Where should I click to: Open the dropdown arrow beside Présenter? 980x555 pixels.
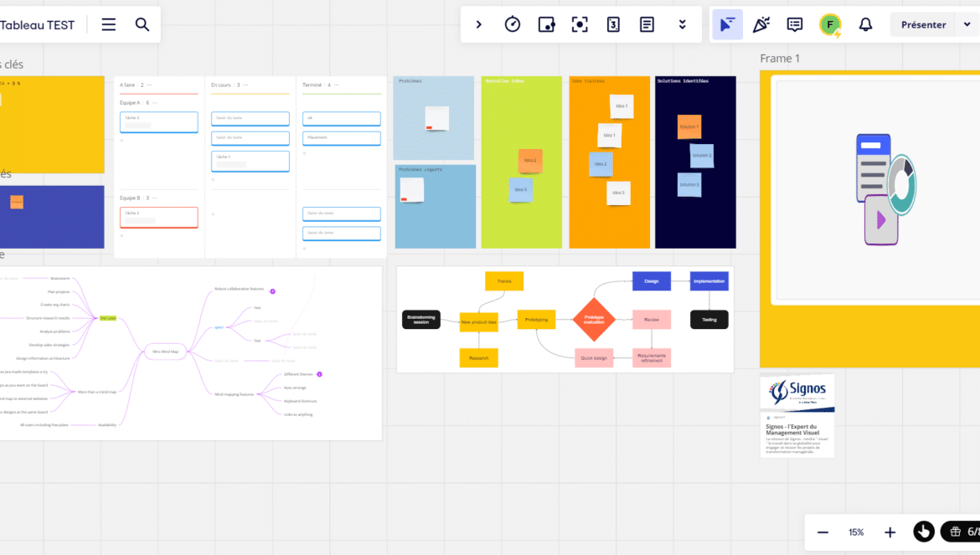tap(964, 25)
